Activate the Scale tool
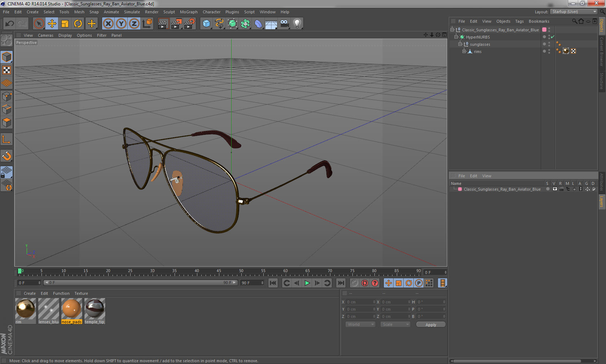Image resolution: width=606 pixels, height=364 pixels. [65, 24]
